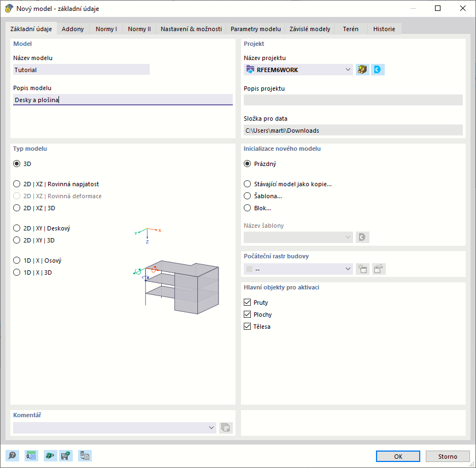Select 2D | XZ | Rovinná napjatost option

click(x=17, y=184)
